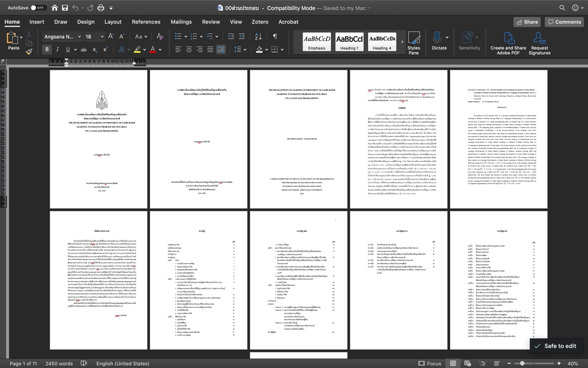Image resolution: width=588 pixels, height=368 pixels.
Task: Justify the paragraph text
Action: (x=210, y=49)
